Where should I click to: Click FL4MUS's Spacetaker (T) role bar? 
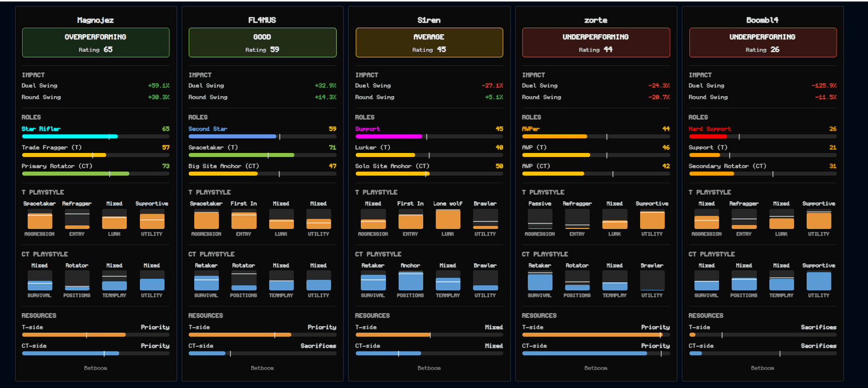pyautogui.click(x=262, y=155)
